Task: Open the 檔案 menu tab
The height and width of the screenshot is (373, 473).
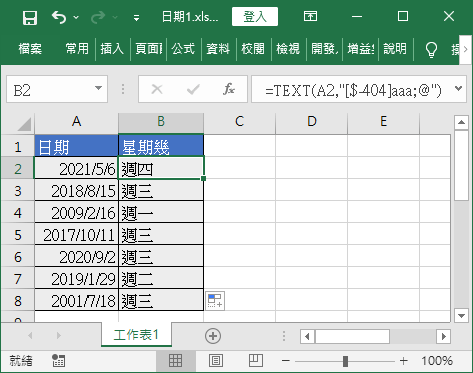Action: click(x=30, y=49)
